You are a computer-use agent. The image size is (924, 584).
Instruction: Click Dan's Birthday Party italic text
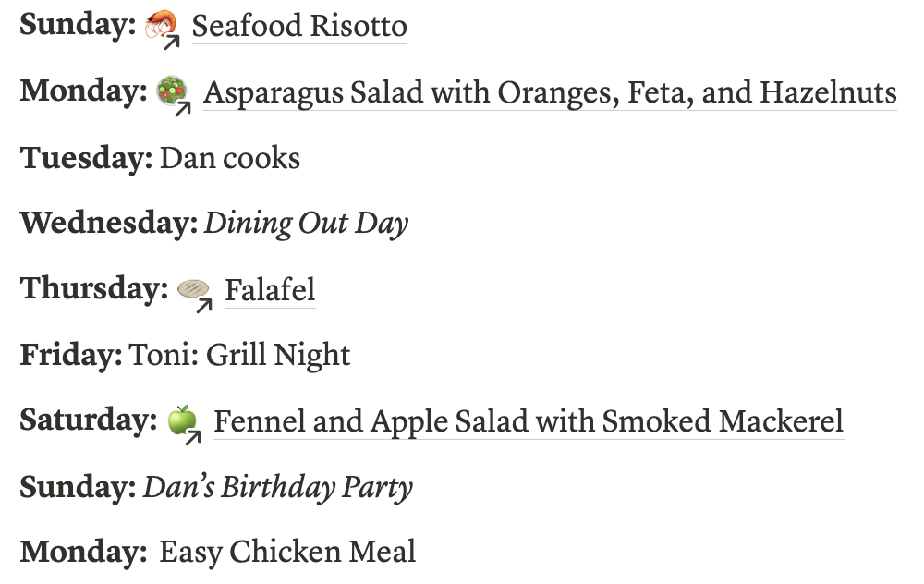click(277, 487)
